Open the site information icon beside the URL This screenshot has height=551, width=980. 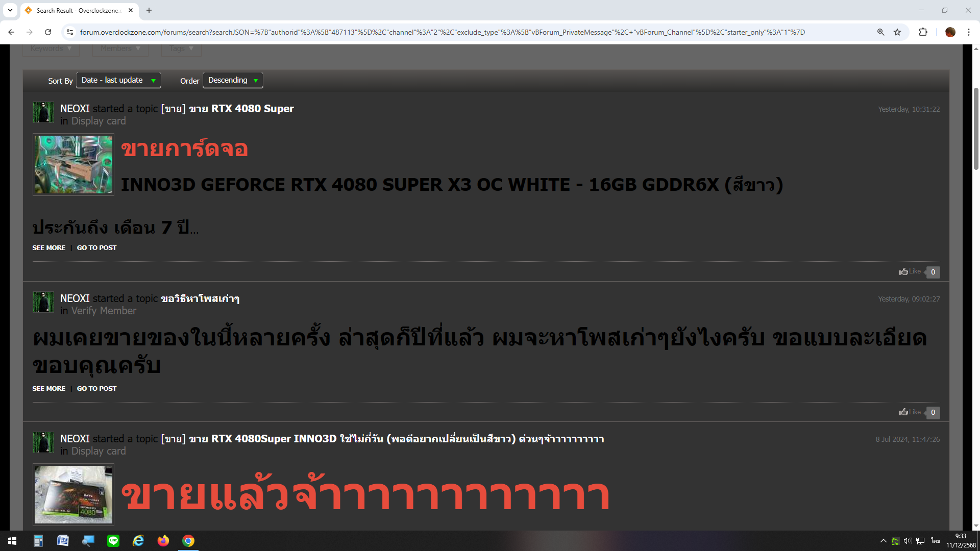(x=70, y=32)
